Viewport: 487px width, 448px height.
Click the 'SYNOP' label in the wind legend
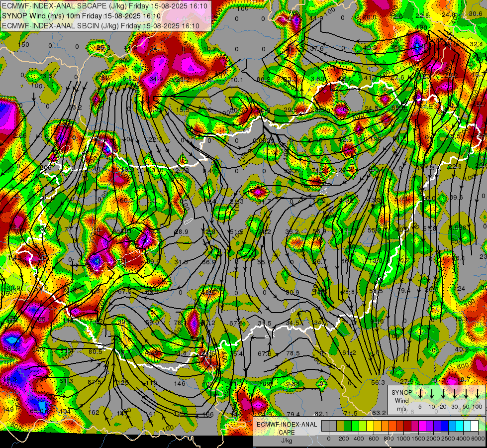401,393
